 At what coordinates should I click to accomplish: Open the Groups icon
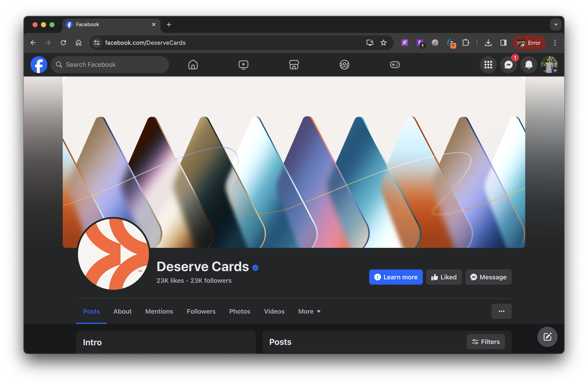pyautogui.click(x=344, y=65)
